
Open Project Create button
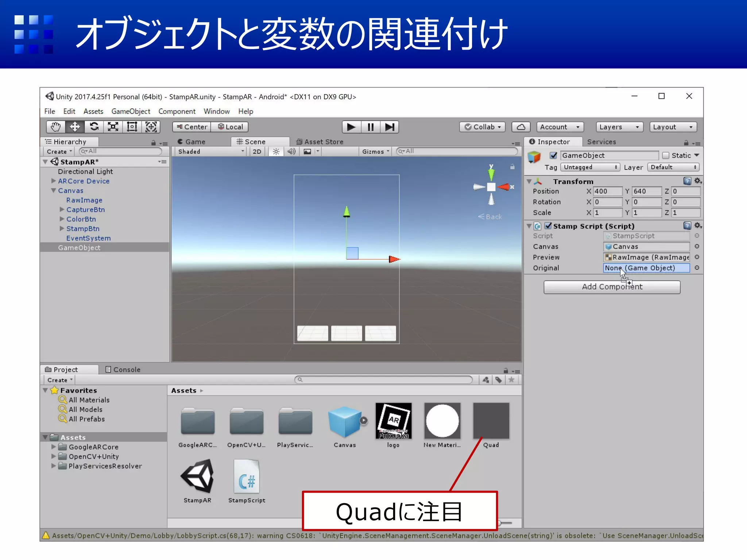pos(60,380)
